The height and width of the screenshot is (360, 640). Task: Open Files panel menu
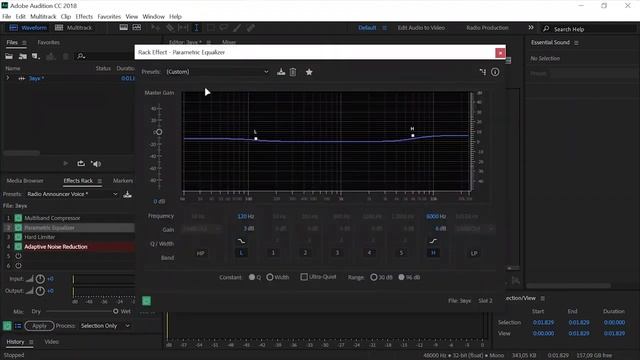pyautogui.click(x=24, y=42)
